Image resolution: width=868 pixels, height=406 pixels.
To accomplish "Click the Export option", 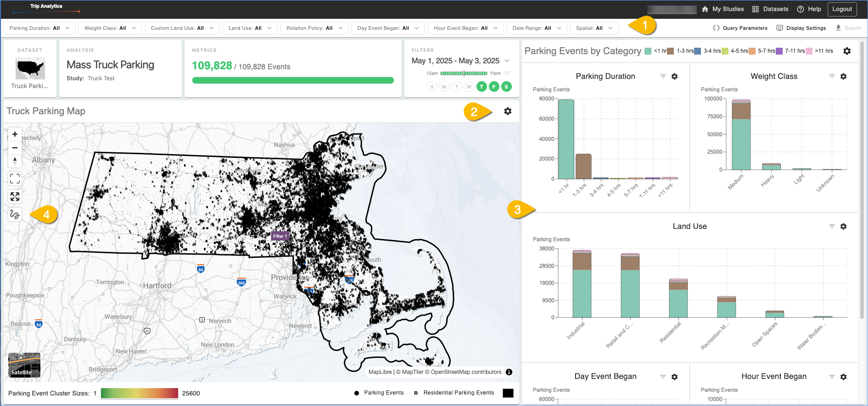I will tap(848, 28).
